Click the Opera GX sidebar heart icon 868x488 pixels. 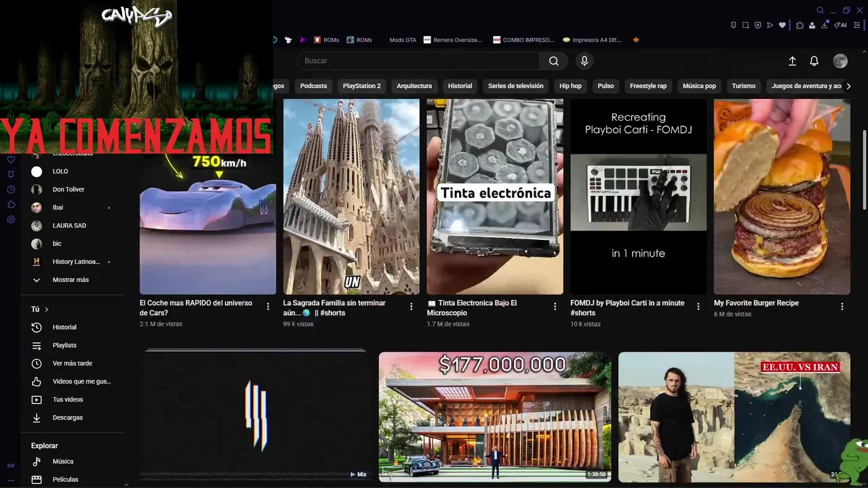click(x=11, y=160)
